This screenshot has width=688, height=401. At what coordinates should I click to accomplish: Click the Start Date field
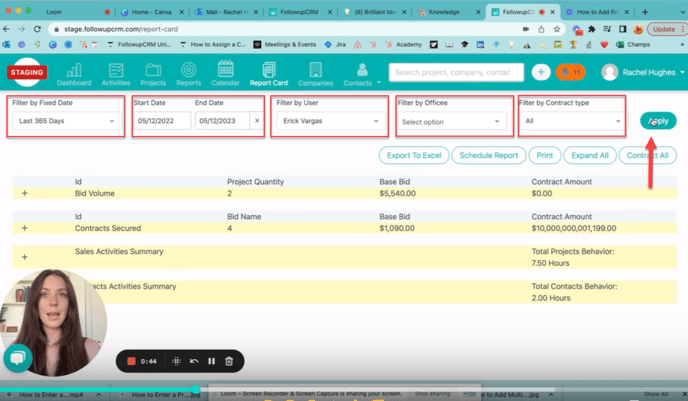(162, 121)
